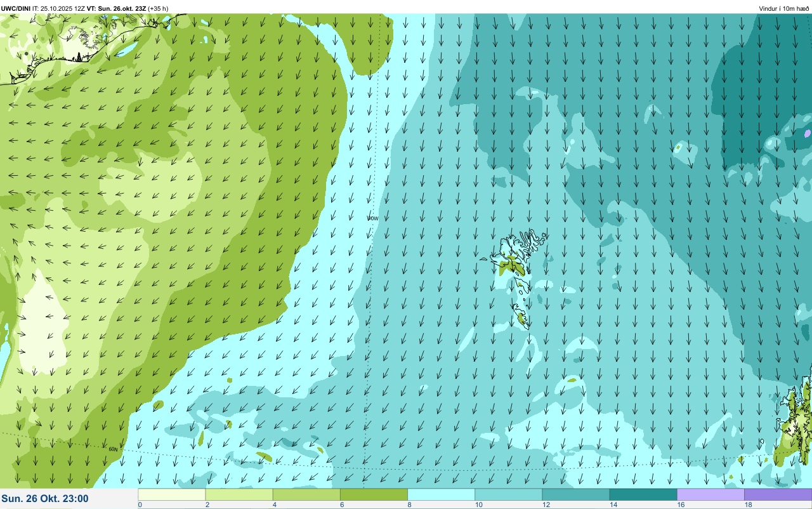Click the 12–14 m/s teal legend swatch
The width and height of the screenshot is (812, 509).
pos(575,494)
